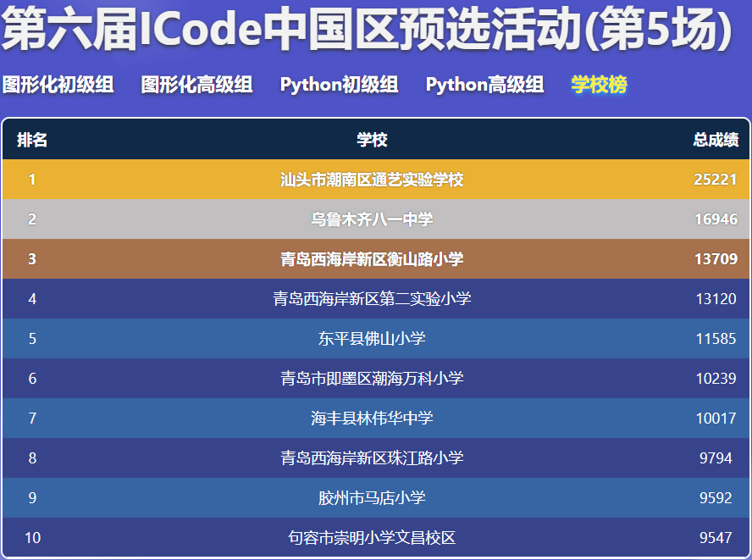Screen dimensions: 752x560
Task: Open the 海丰县林伟华中学 entry
Action: click(x=374, y=418)
